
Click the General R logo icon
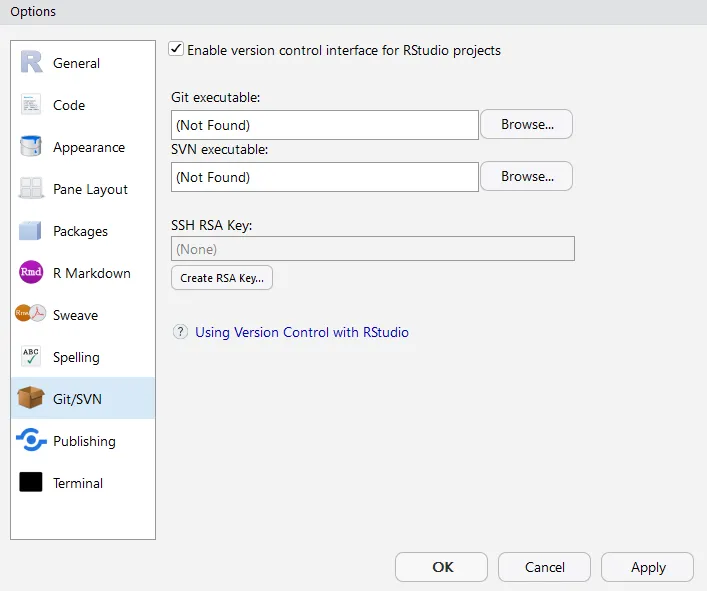tap(31, 63)
